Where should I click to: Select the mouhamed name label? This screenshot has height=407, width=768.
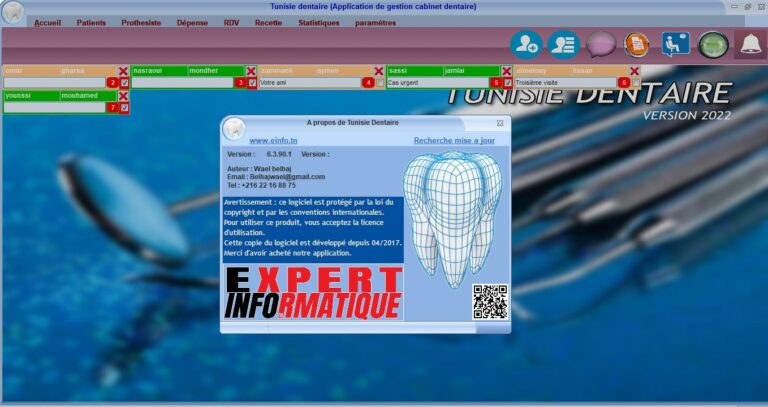click(x=88, y=96)
